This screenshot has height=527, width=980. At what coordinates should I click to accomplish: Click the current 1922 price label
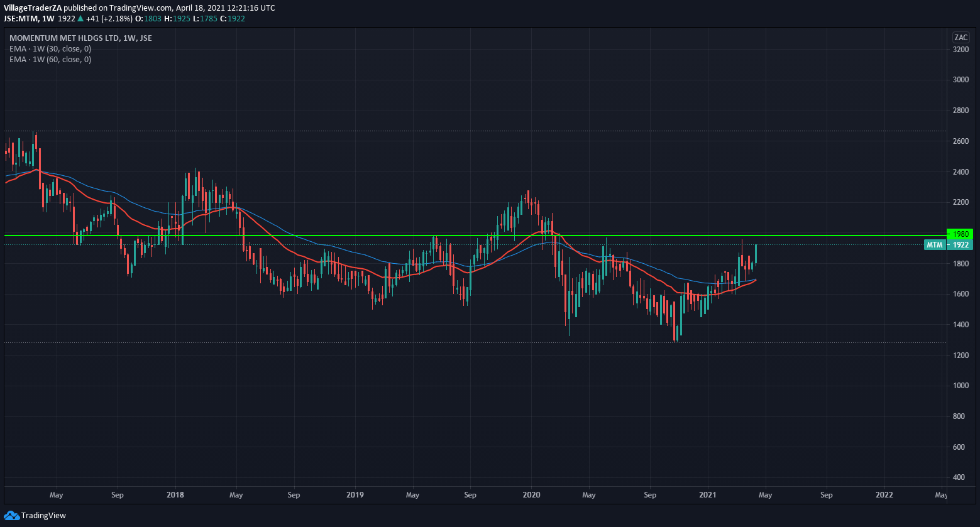(x=961, y=245)
